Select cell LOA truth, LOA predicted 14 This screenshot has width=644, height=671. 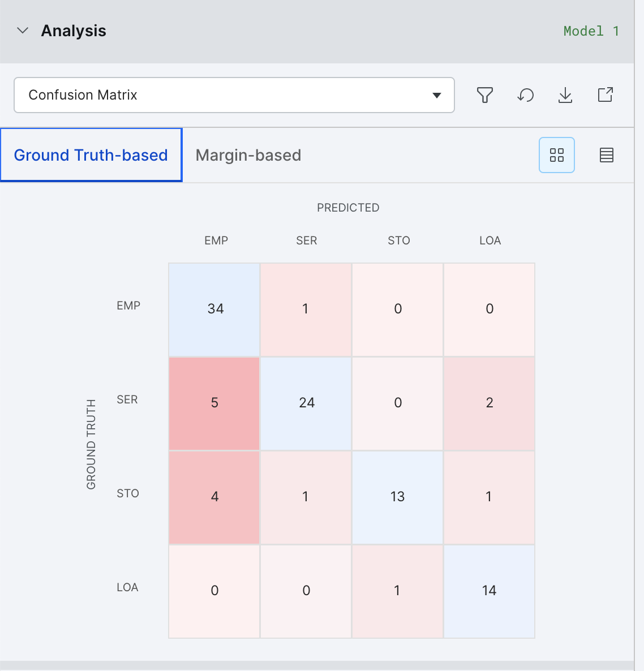tap(489, 591)
